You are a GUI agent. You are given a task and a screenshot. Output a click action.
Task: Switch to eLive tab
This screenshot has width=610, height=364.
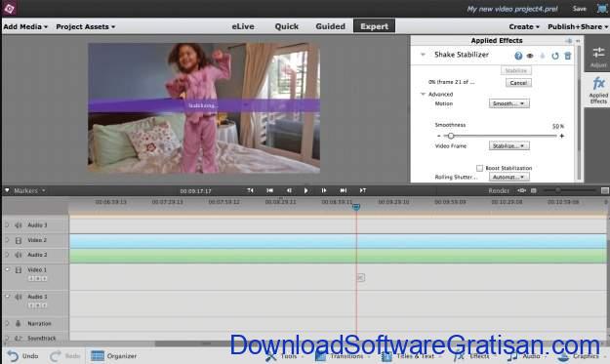click(243, 26)
